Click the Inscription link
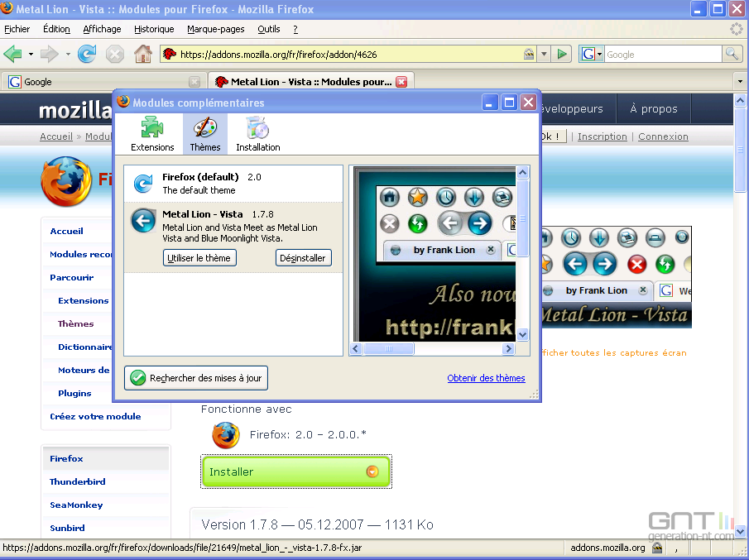Image resolution: width=749 pixels, height=560 pixels. [x=602, y=136]
